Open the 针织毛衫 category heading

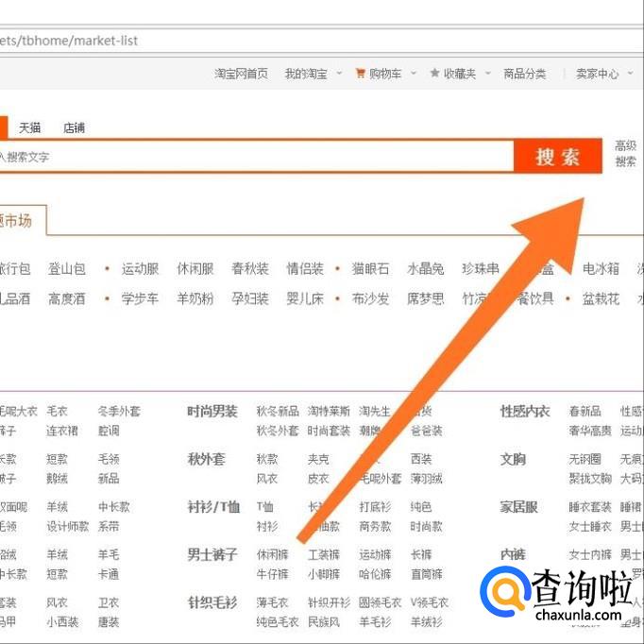(x=212, y=602)
